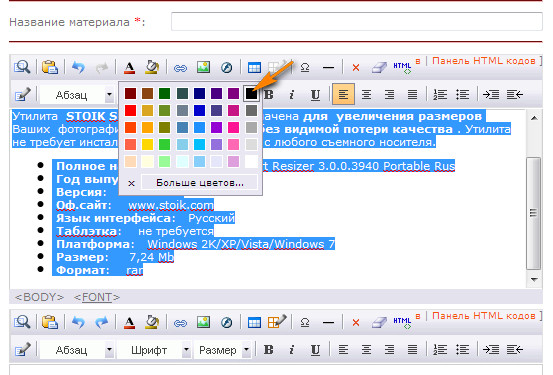The image size is (553, 375).
Task: Toggle underline in the lower editor toolbar
Action: tap(315, 350)
